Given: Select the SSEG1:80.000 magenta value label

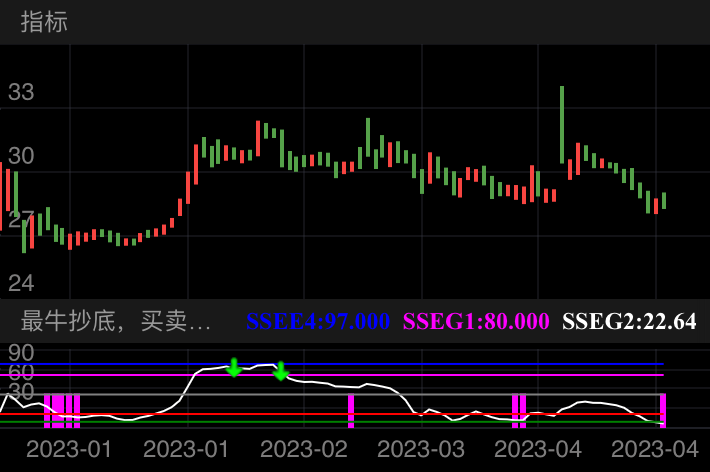Looking at the screenshot, I should [x=476, y=321].
